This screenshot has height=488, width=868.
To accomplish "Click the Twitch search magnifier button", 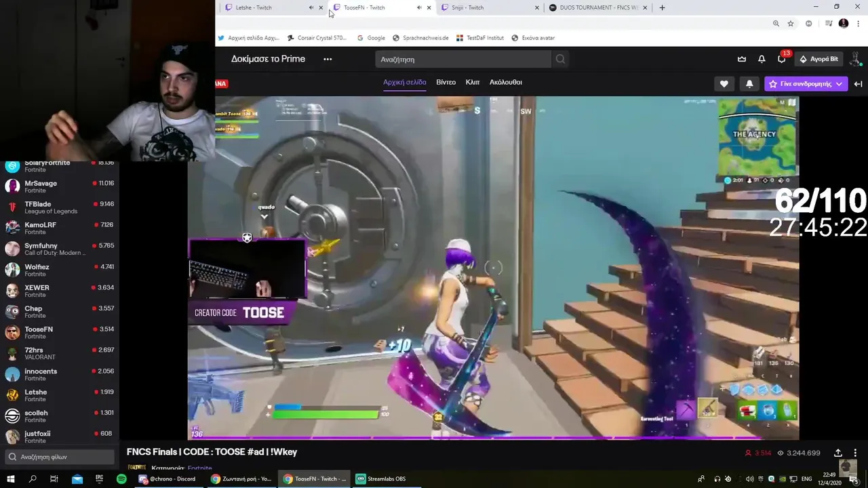I will tap(560, 59).
